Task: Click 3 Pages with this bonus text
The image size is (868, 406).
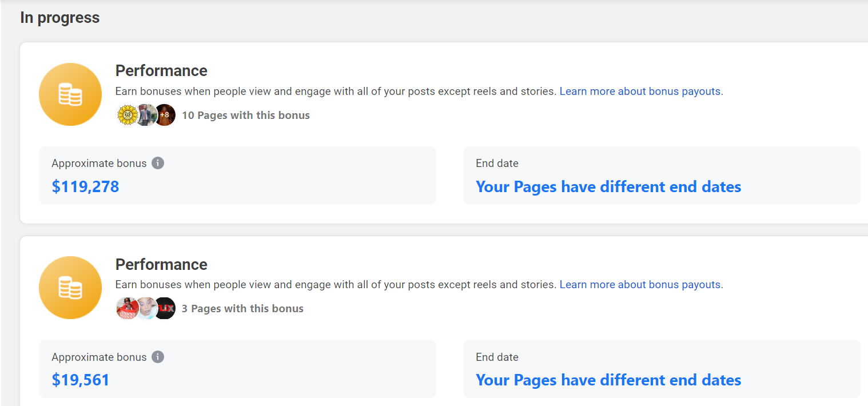Action: pyautogui.click(x=242, y=308)
